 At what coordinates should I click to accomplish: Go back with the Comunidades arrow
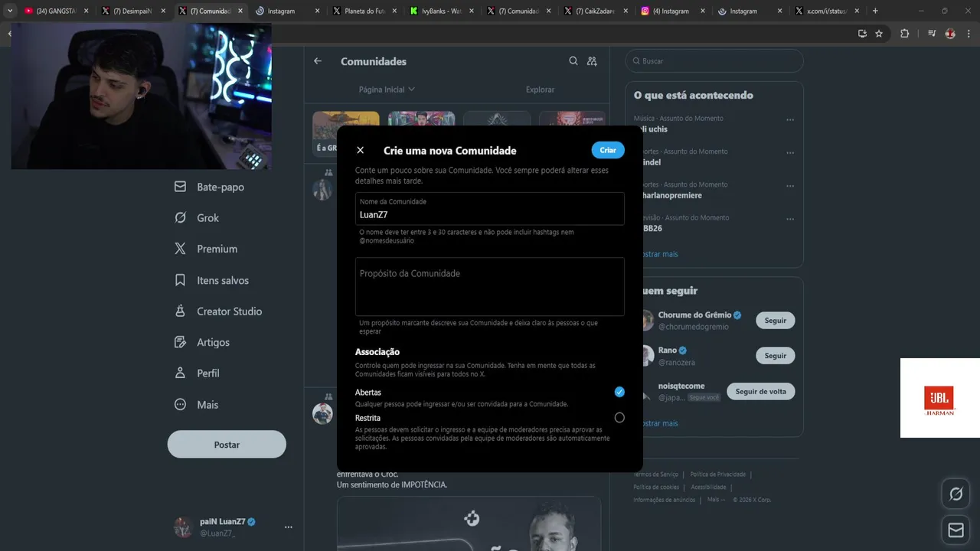[x=318, y=61]
